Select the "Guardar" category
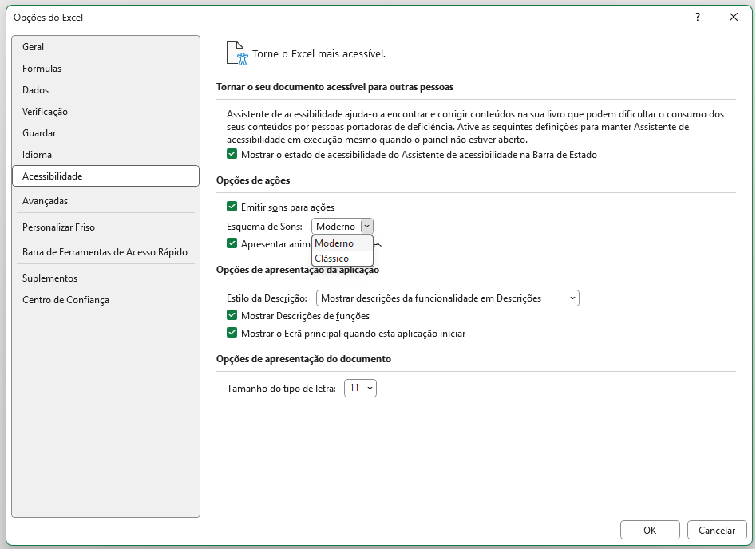The width and height of the screenshot is (756, 549). pos(40,133)
